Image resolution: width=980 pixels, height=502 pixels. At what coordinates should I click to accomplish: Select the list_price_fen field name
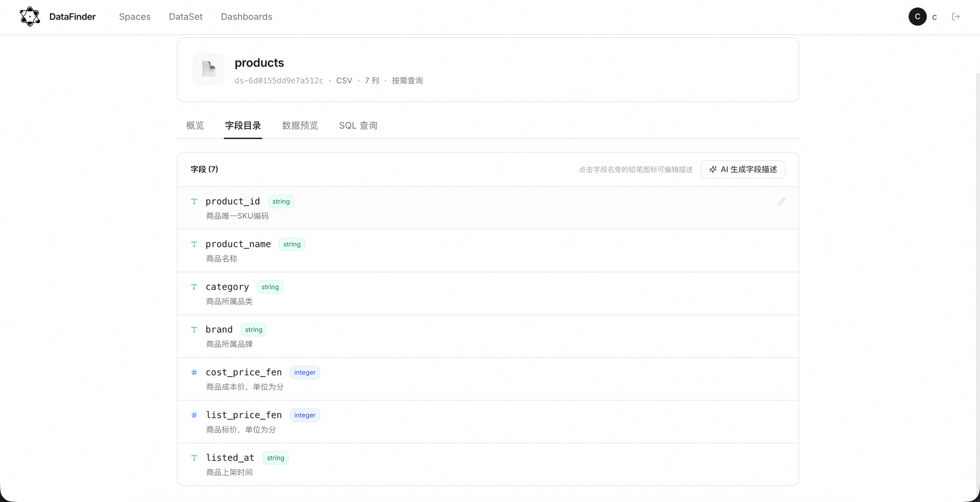244,415
